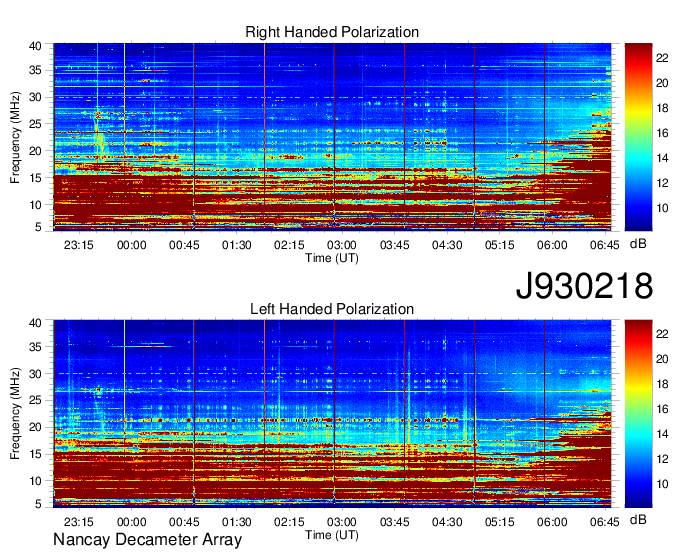The width and height of the screenshot is (680, 552).
Task: Click the top plot's color bar
Action: 638,137
